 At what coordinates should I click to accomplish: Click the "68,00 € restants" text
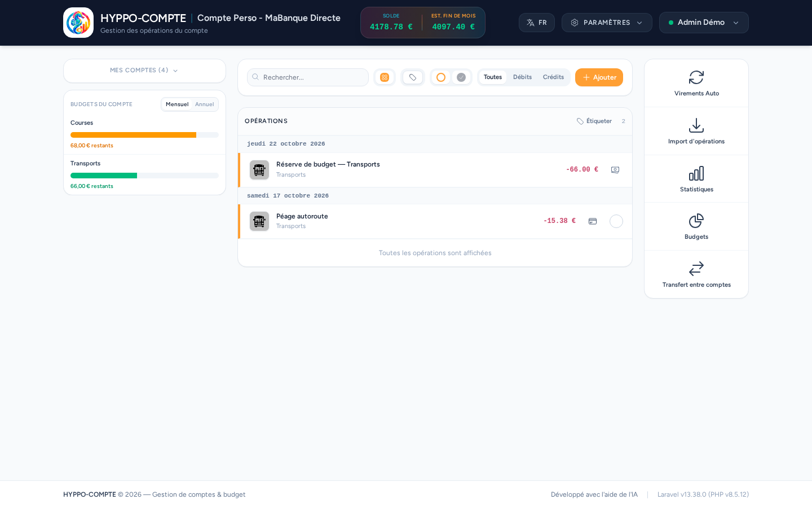92,146
